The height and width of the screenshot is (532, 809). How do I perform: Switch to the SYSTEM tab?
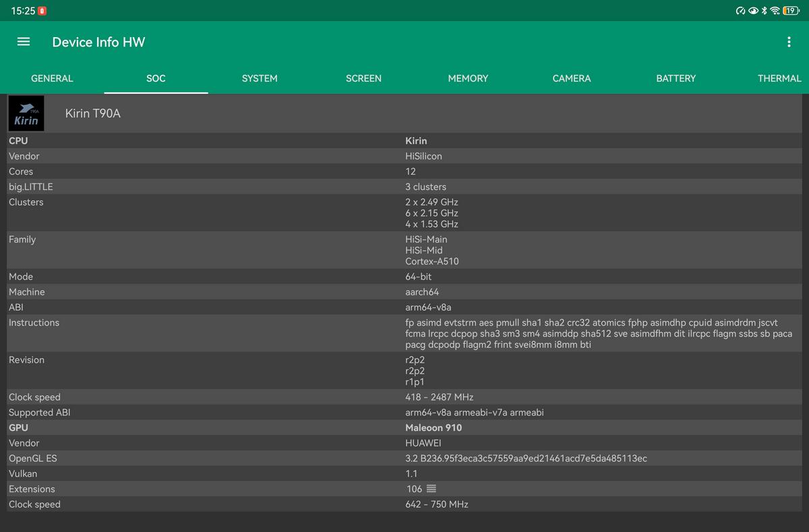pyautogui.click(x=260, y=78)
